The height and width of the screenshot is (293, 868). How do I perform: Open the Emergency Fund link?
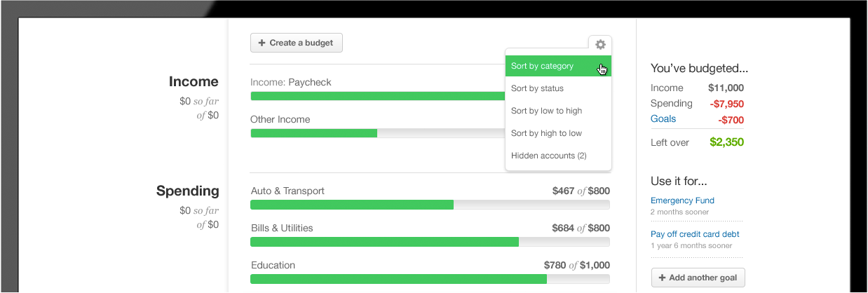tap(682, 200)
